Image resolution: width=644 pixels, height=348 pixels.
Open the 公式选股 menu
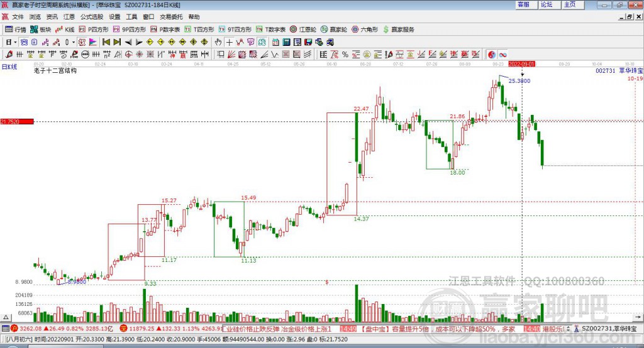point(92,17)
